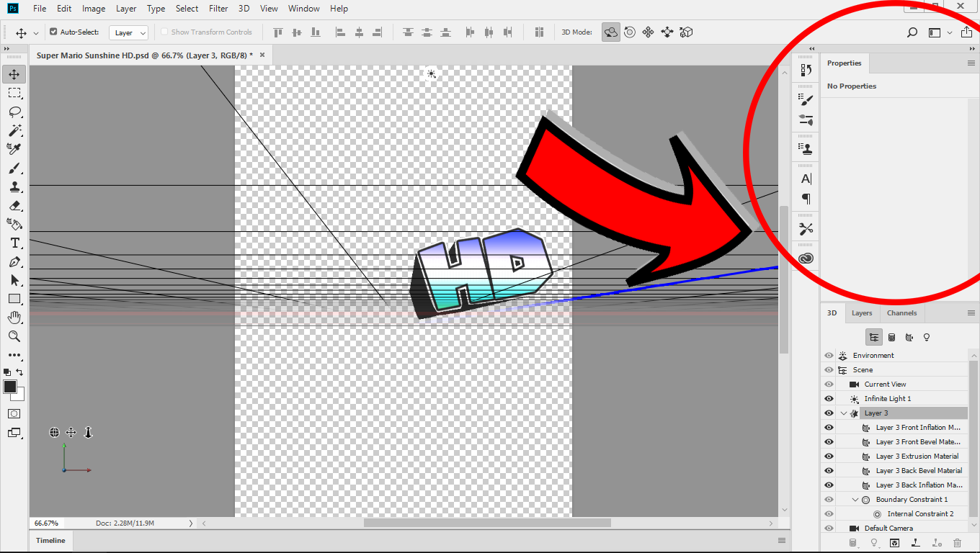Open the Window menu
The image size is (980, 553).
click(303, 9)
